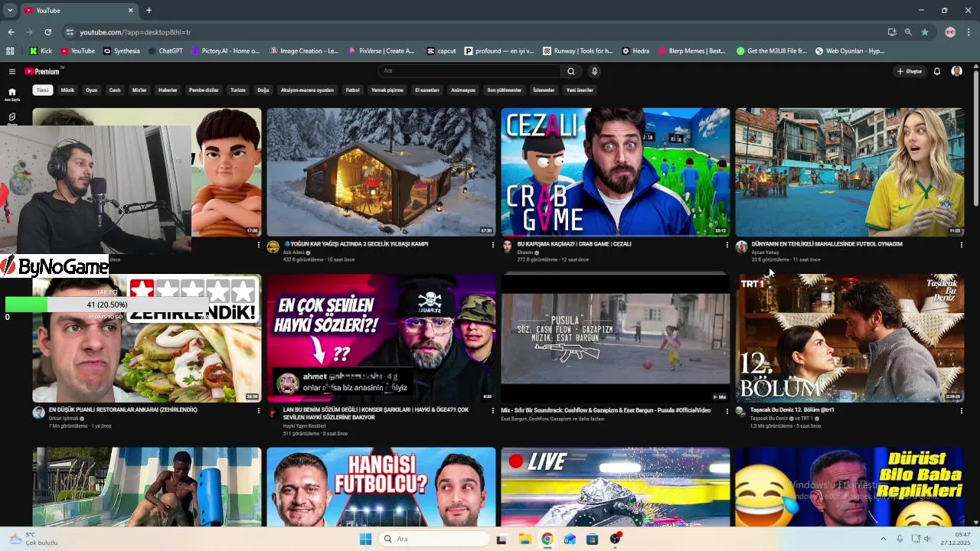The width and height of the screenshot is (980, 551).
Task: Click the Acık Ailesi channel avatar
Action: tap(273, 246)
